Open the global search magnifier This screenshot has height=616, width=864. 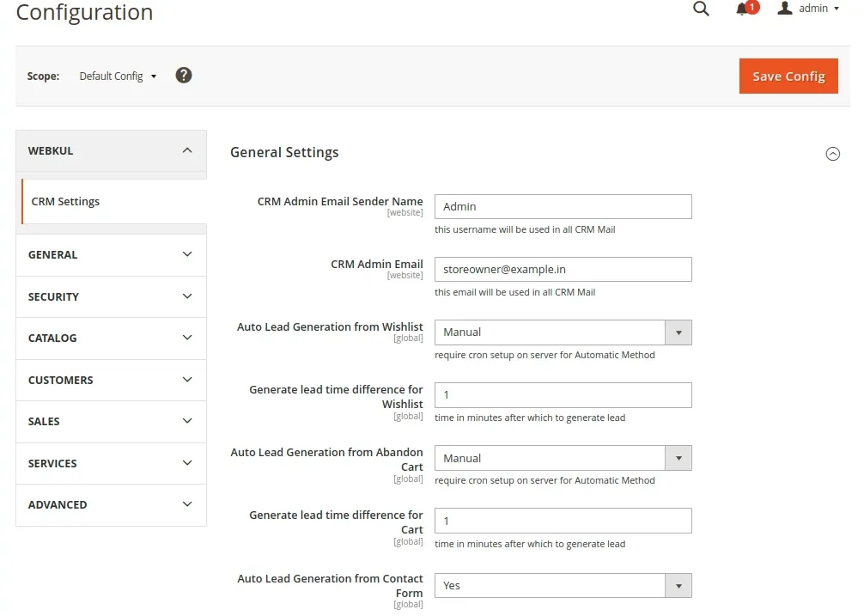[701, 9]
